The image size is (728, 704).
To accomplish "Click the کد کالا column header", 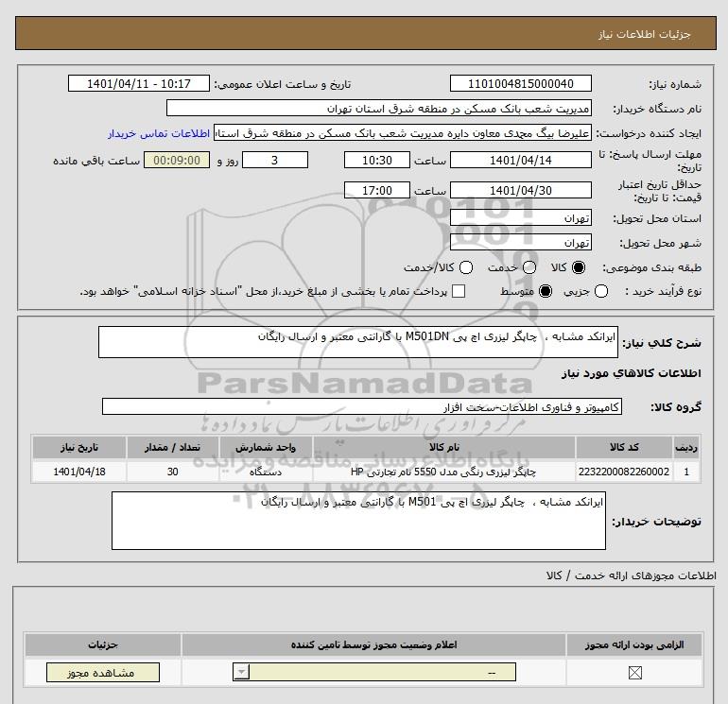I will [624, 447].
